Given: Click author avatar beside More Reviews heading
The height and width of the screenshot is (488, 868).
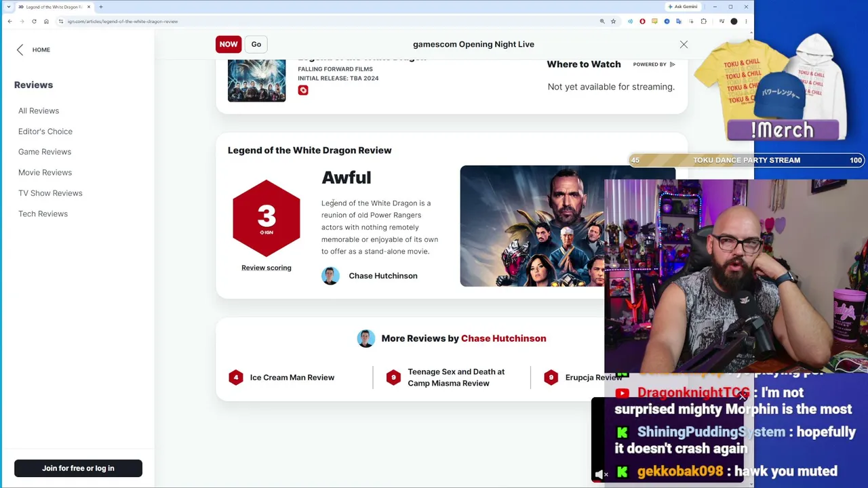Looking at the screenshot, I should point(366,338).
